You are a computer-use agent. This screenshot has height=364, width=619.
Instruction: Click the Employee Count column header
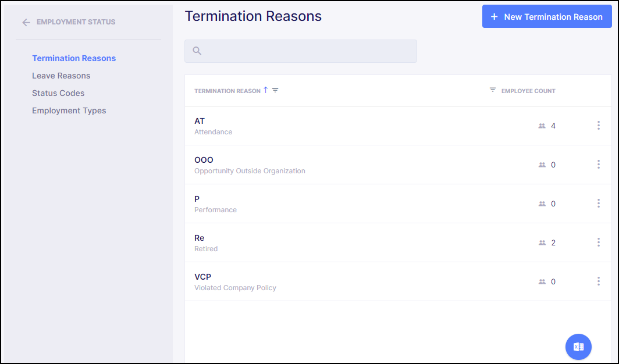point(528,91)
